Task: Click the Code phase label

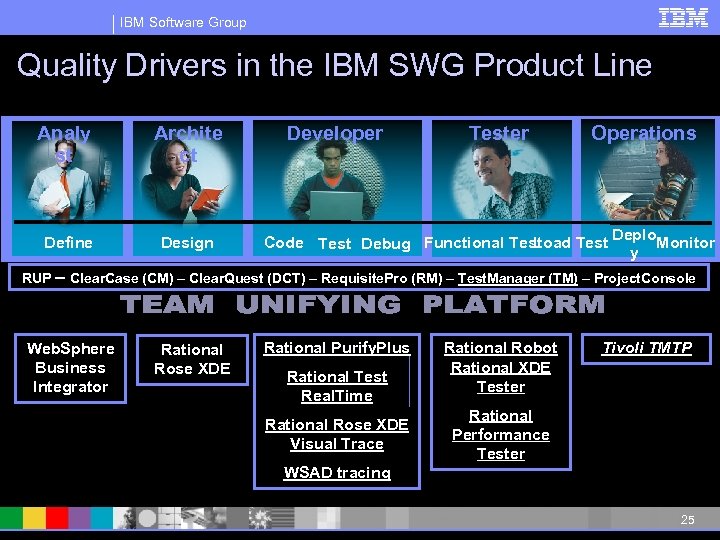Action: click(284, 242)
